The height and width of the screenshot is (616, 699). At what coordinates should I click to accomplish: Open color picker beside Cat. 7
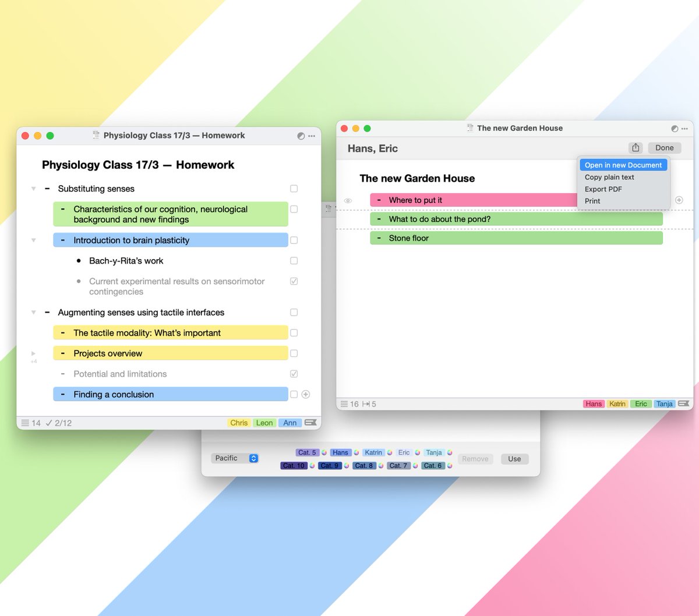tap(415, 466)
